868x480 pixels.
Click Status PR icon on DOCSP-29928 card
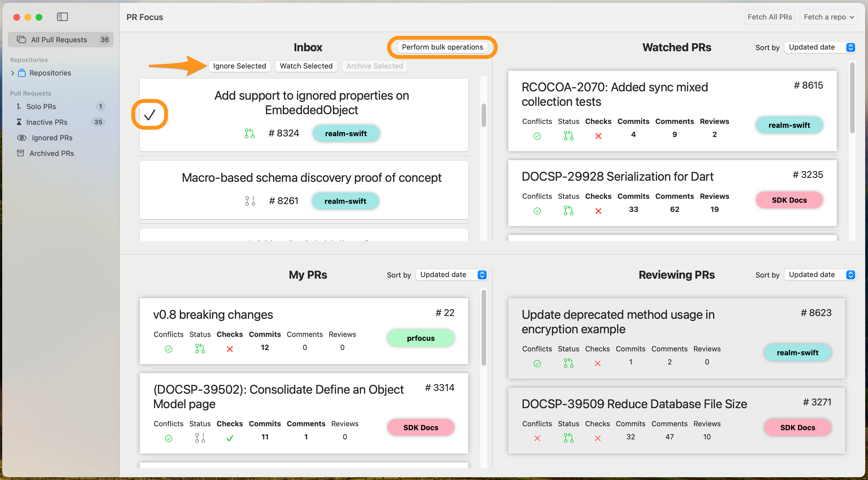pyautogui.click(x=568, y=210)
